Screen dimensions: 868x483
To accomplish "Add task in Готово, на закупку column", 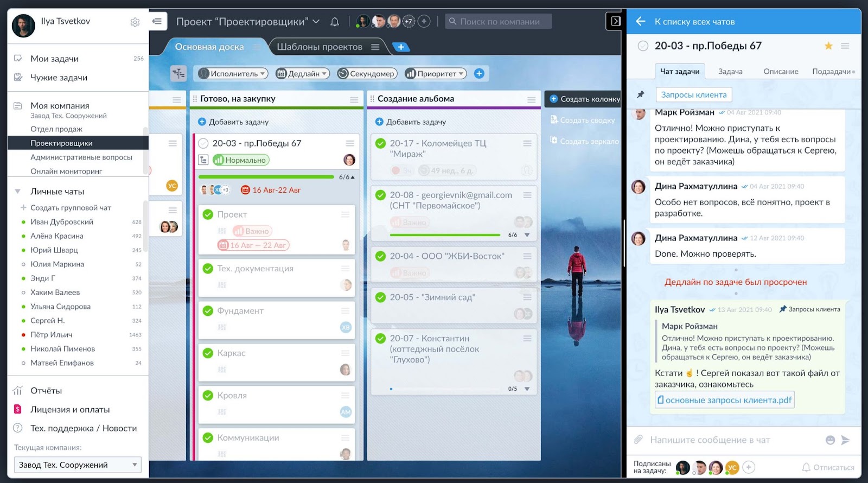I will (x=233, y=122).
